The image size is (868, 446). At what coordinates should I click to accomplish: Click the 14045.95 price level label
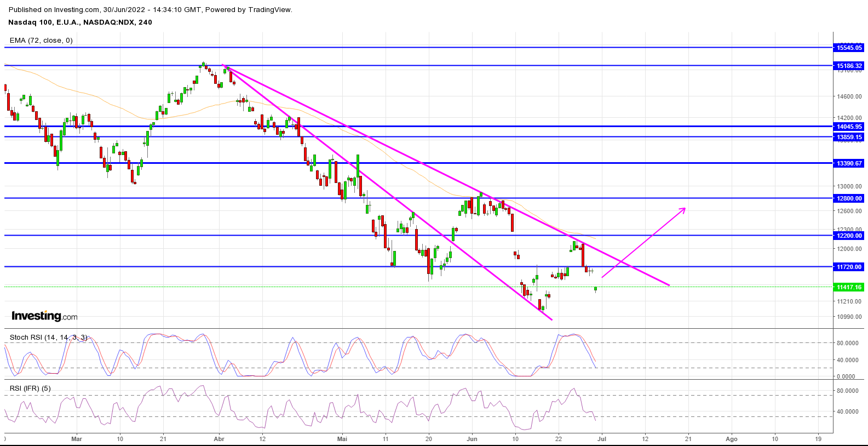(x=849, y=127)
